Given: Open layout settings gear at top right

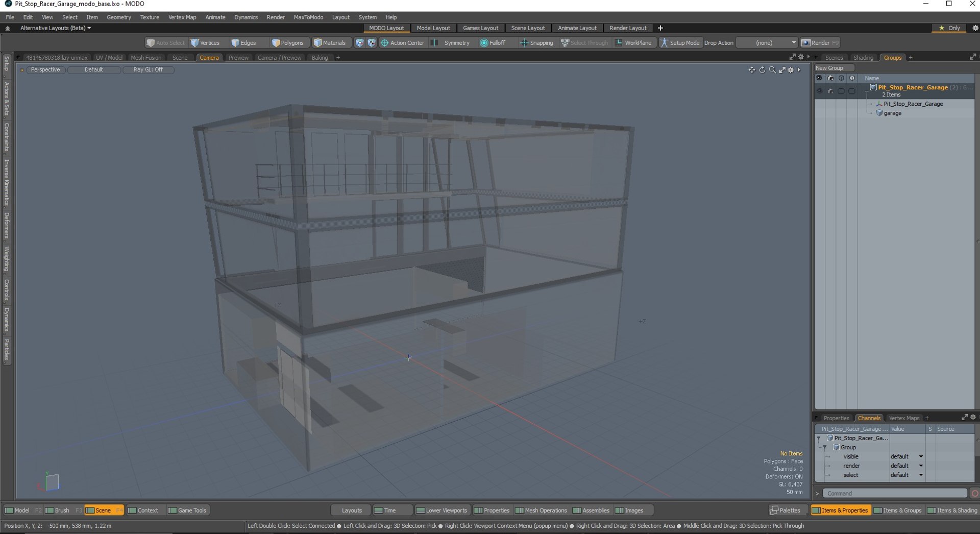Looking at the screenshot, I should (975, 28).
